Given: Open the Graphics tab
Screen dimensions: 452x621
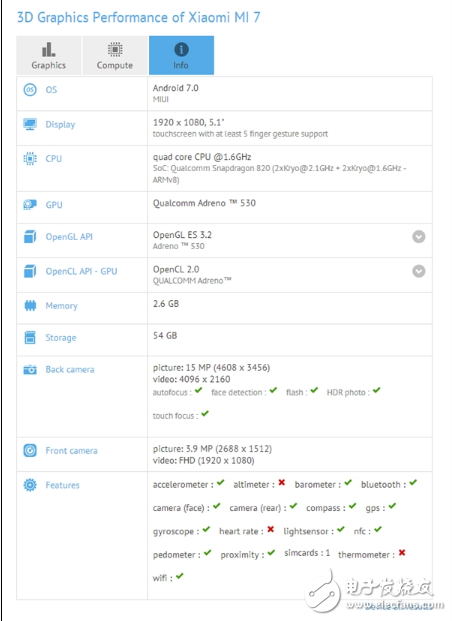Looking at the screenshot, I should pyautogui.click(x=49, y=55).
